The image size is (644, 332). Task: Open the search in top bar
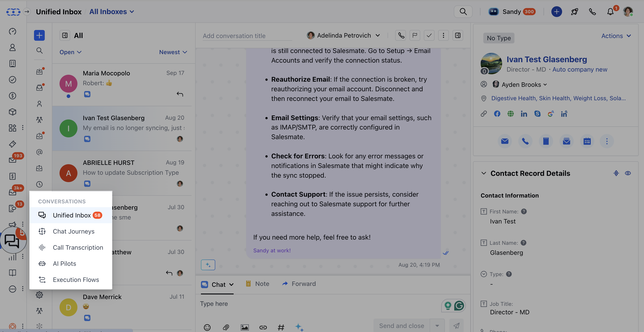(x=463, y=12)
